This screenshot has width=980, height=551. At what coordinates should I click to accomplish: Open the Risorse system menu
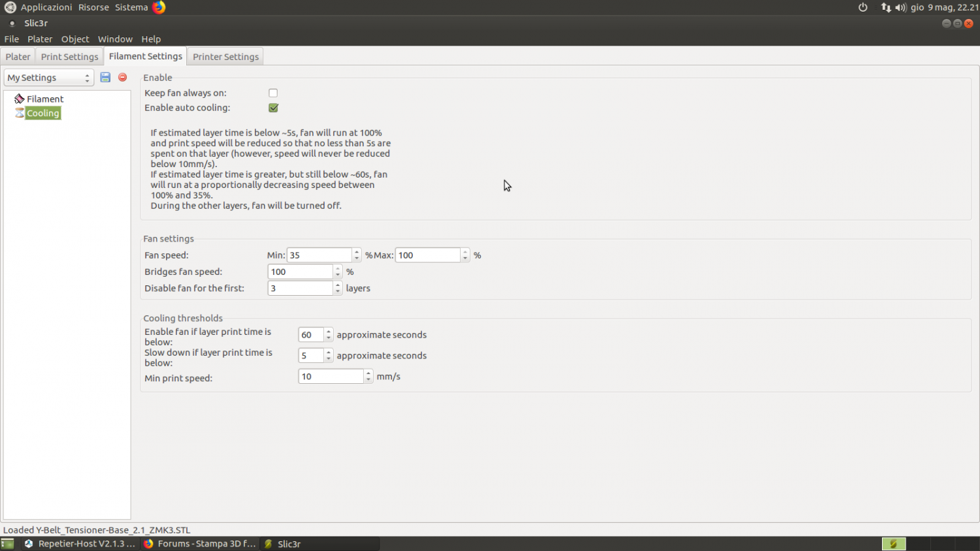tap(93, 7)
